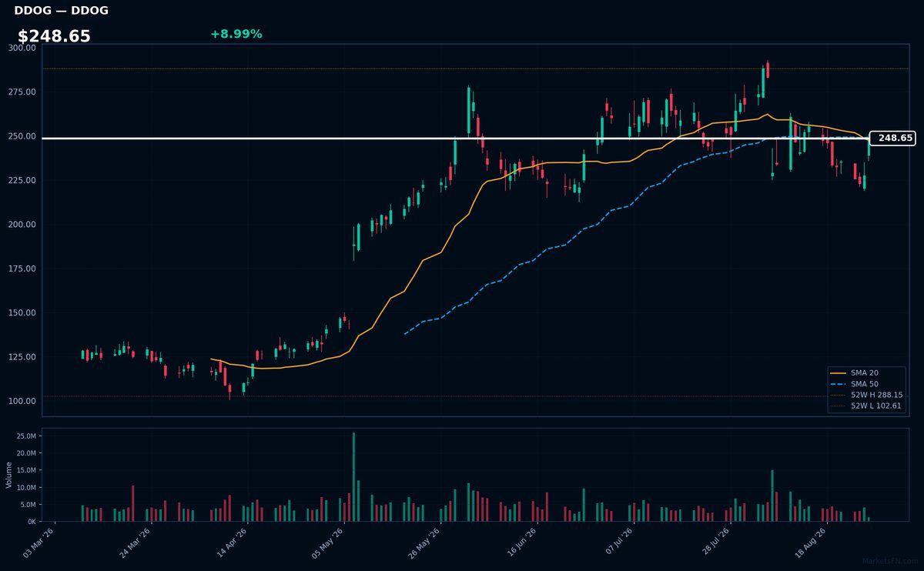Click the 15.0M volume axis label
Image resolution: width=924 pixels, height=571 pixels.
point(27,470)
